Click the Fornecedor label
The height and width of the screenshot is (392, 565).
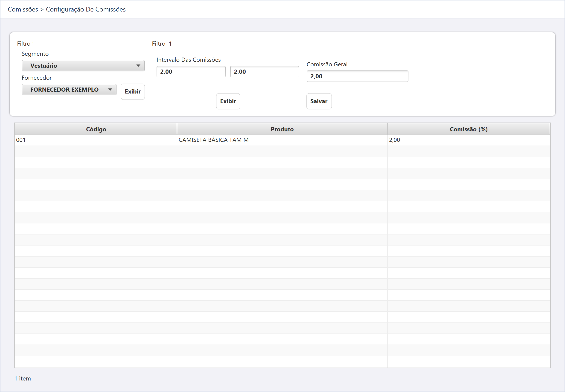click(x=37, y=78)
